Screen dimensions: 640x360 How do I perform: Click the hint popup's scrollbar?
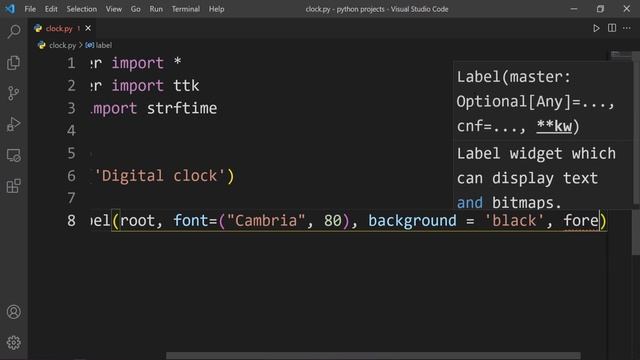[x=636, y=133]
